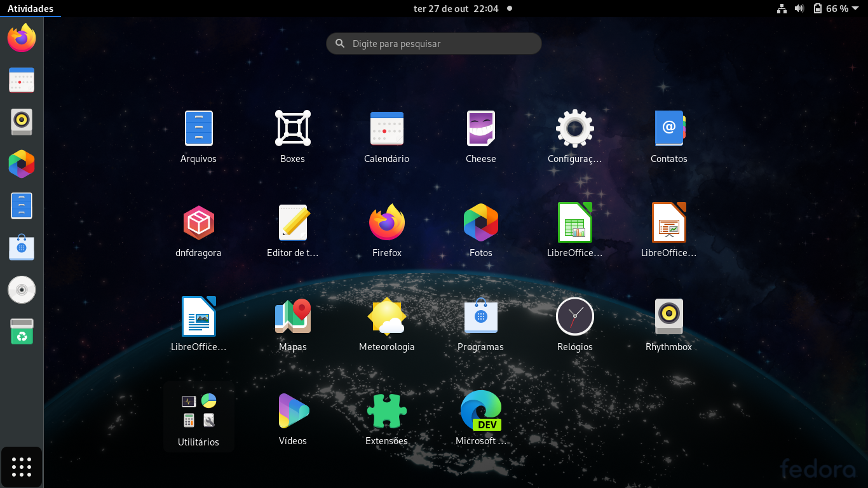Launch the Mapas app
The height and width of the screenshot is (488, 868).
292,316
